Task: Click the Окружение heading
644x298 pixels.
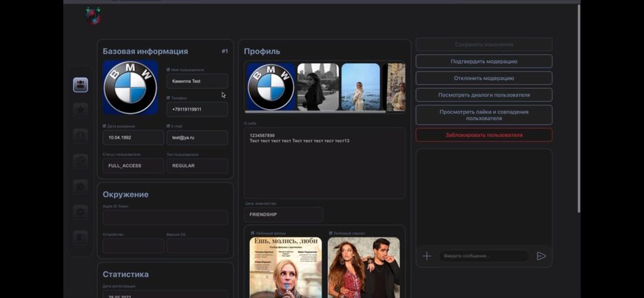Action: (x=125, y=195)
